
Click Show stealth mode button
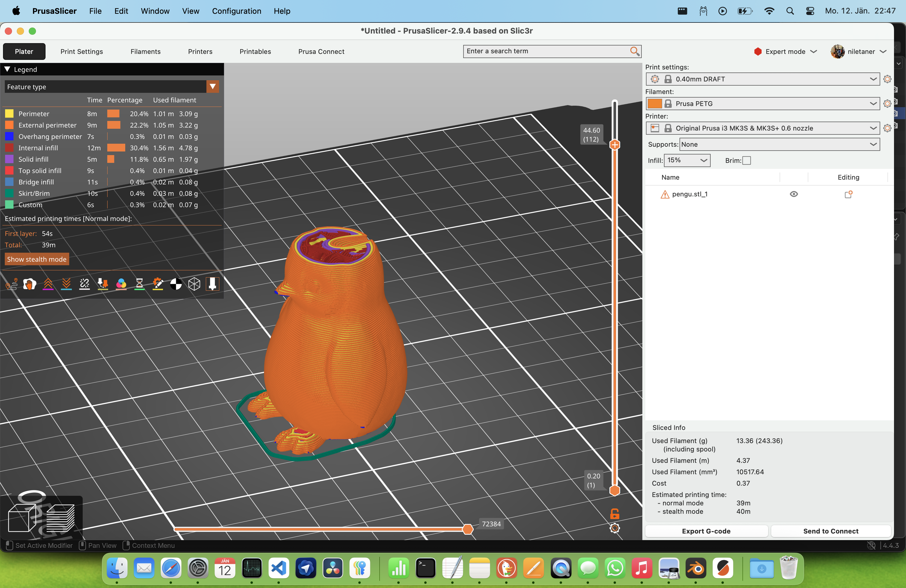[x=37, y=259]
